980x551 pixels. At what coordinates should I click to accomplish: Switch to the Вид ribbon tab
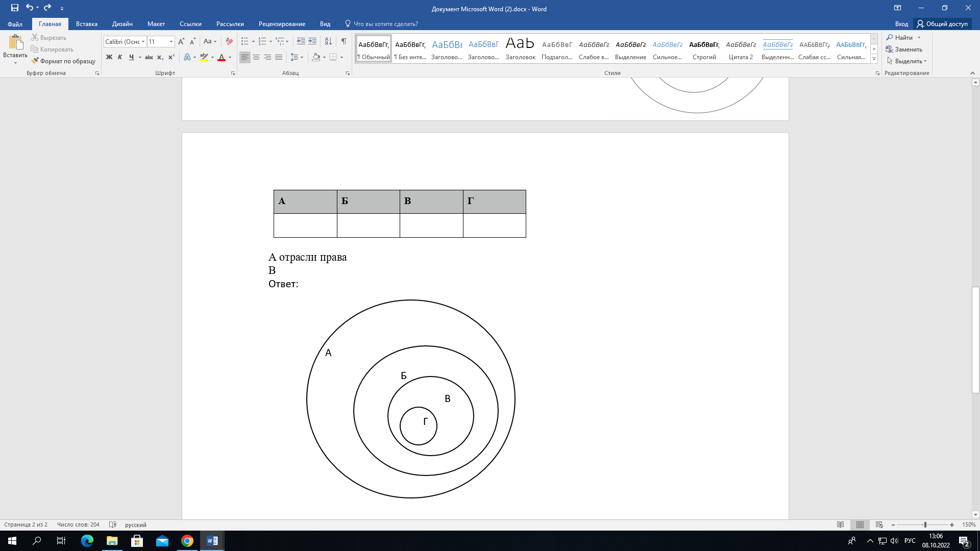coord(325,23)
